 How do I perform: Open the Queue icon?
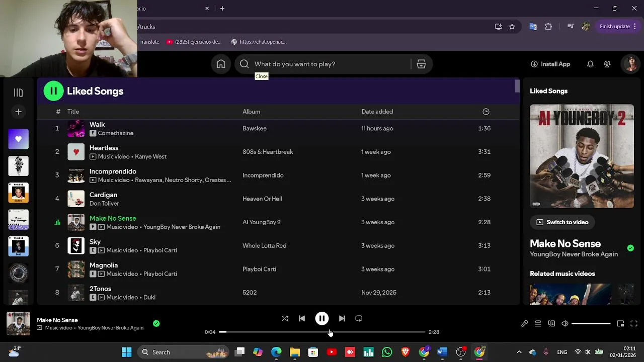point(538,324)
